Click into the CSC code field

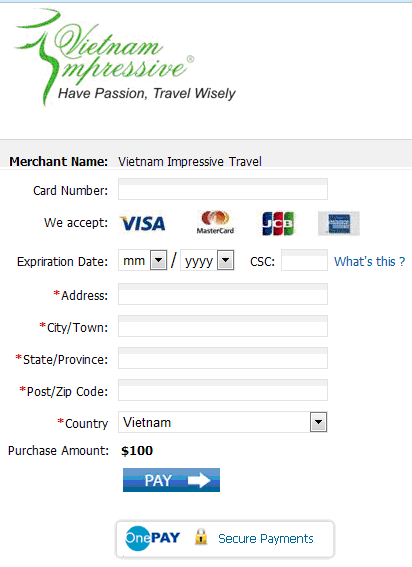click(305, 260)
